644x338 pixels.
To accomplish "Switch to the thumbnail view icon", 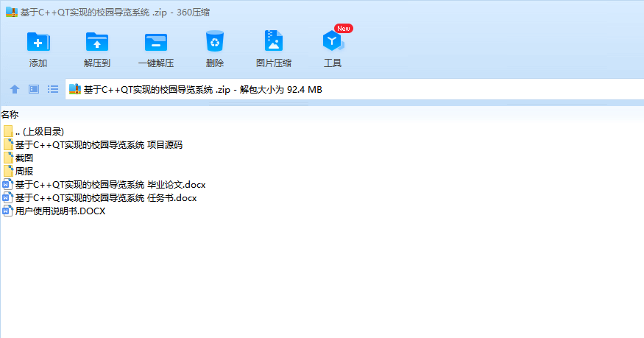I will (34, 89).
